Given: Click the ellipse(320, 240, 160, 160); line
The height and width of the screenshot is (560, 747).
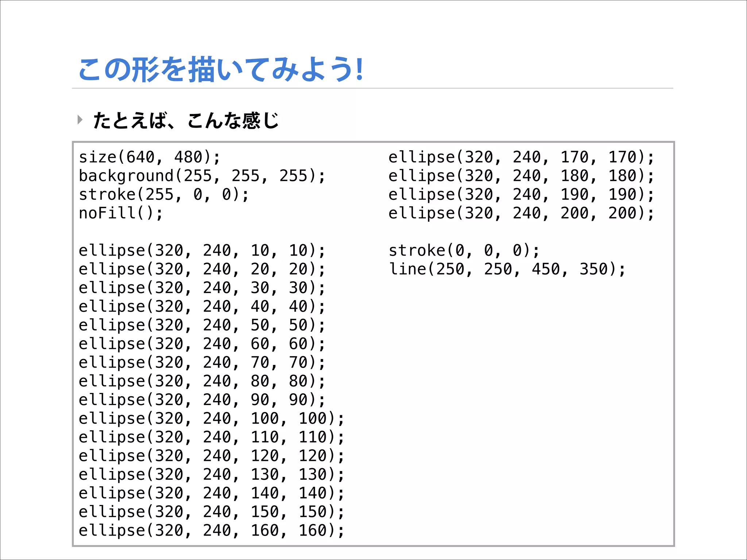Looking at the screenshot, I should [211, 530].
